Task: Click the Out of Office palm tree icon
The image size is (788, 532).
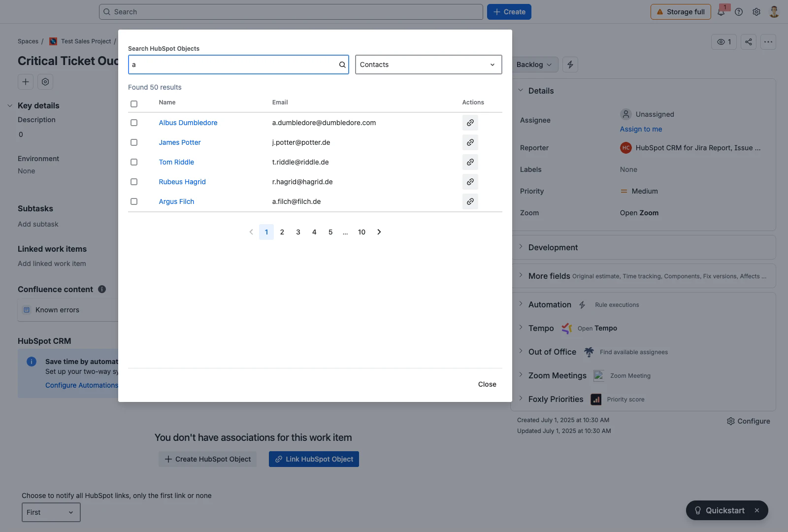Action: click(x=589, y=352)
